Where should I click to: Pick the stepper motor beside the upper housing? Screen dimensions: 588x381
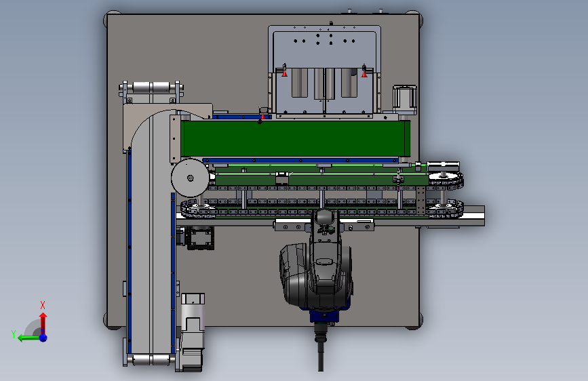click(x=405, y=98)
